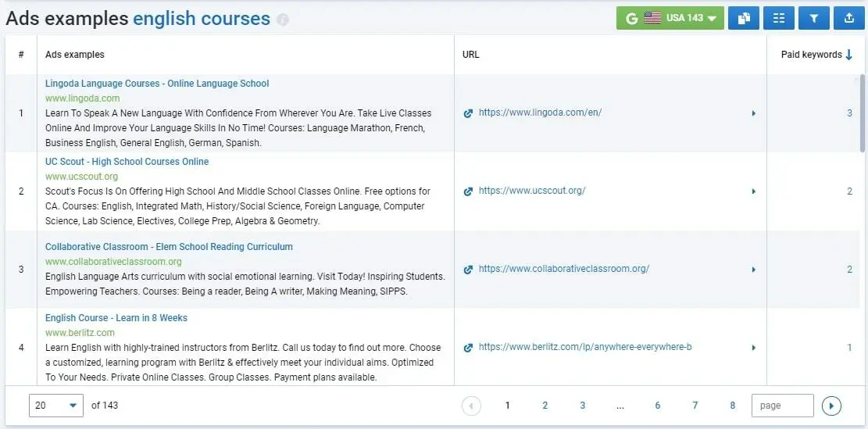Go to page 8 in pagination
The width and height of the screenshot is (868, 429).
732,406
